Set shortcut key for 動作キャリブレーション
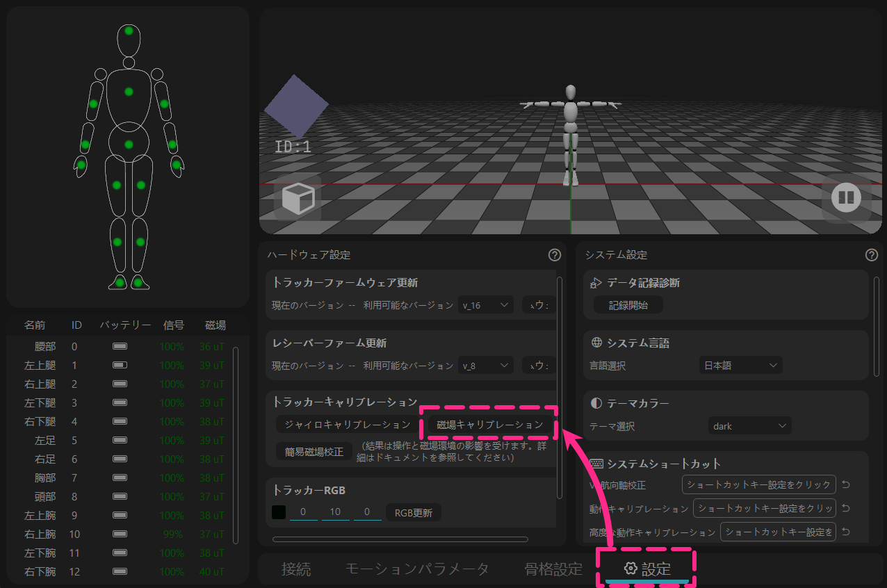This screenshot has height=588, width=887. (x=765, y=508)
